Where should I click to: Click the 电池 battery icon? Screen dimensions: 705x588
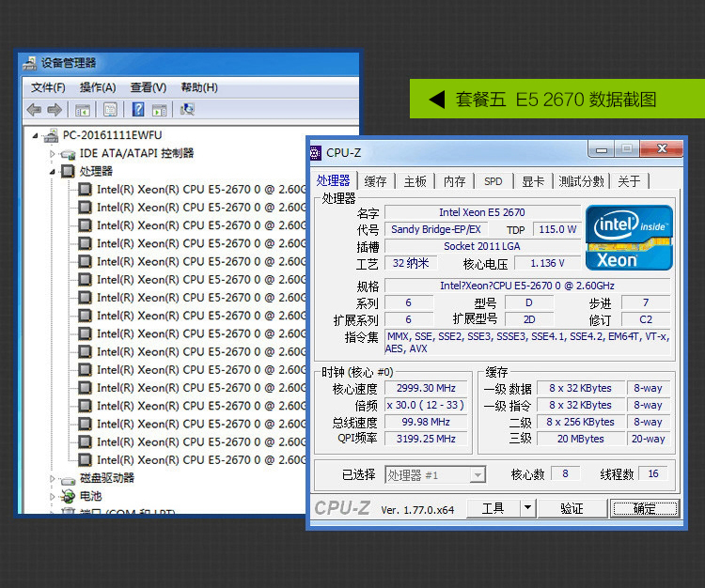coord(69,496)
